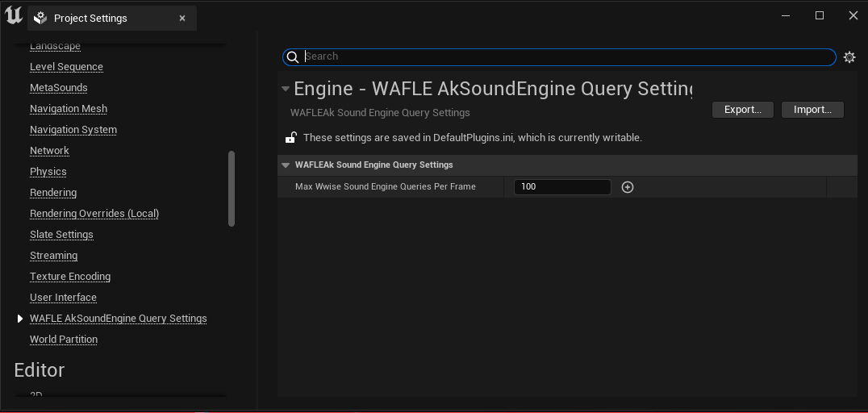868x413 pixels.
Task: Focus the Search settings box
Action: tap(565, 57)
